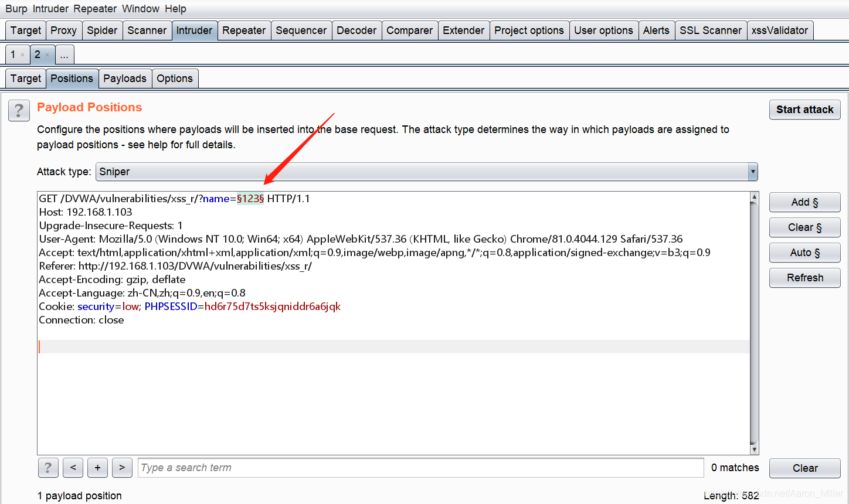Screen dimensions: 849x504
Task: Switch to the top-level Target tab
Action: (x=26, y=30)
